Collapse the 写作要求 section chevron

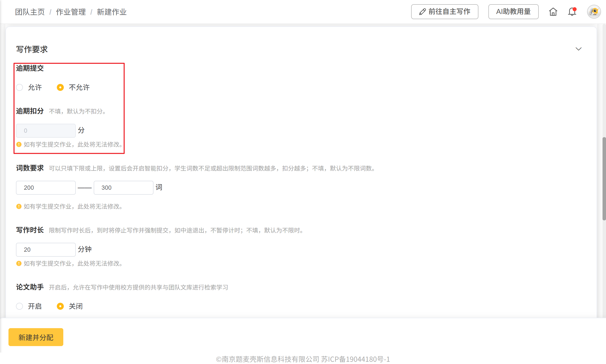coord(578,49)
